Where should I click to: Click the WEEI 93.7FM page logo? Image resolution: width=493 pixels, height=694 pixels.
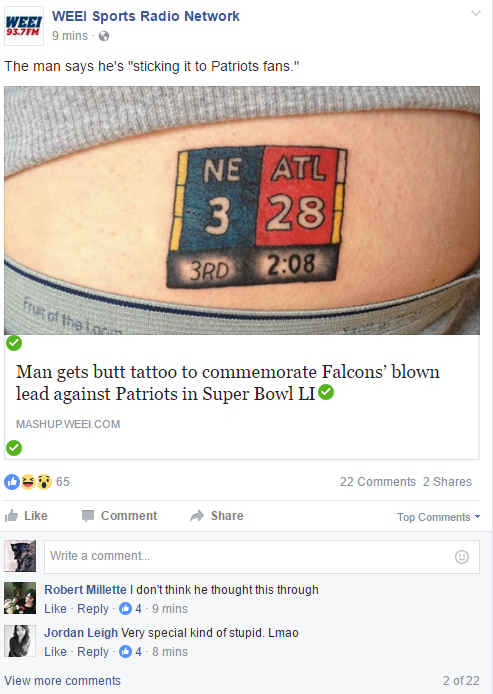tap(24, 26)
